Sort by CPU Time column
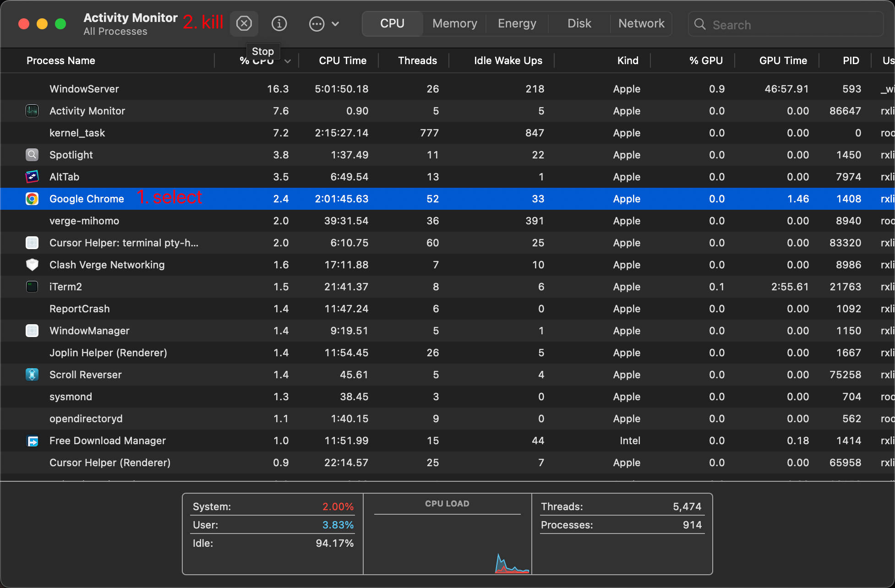Viewport: 895px width, 588px height. (343, 60)
